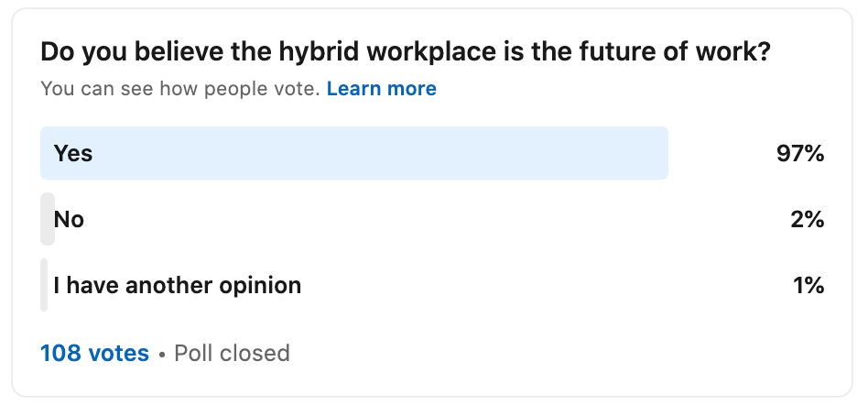
Task: Click the word 'opinion' in third option
Action: (x=258, y=285)
